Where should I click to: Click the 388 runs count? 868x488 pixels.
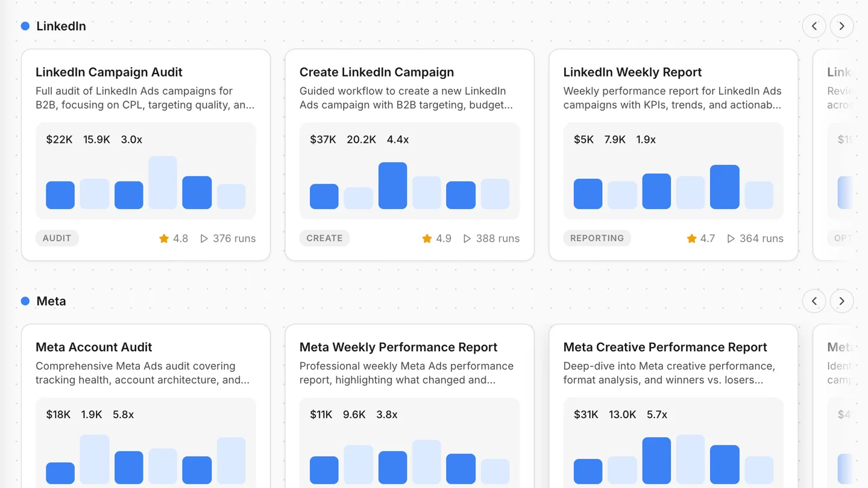[498, 239]
